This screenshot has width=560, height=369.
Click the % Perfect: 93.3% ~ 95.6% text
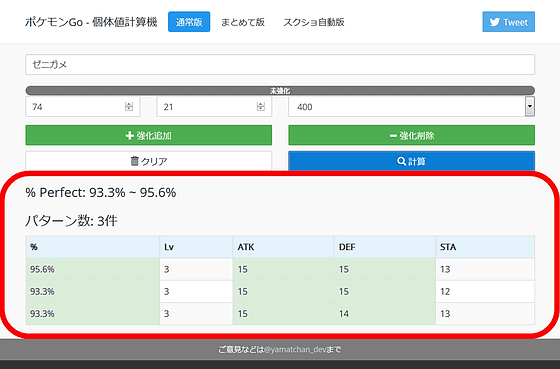coord(101,193)
